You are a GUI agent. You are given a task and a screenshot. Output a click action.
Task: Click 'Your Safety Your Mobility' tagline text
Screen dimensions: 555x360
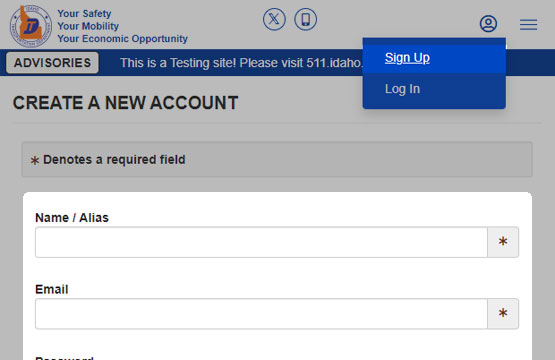pyautogui.click(x=122, y=26)
